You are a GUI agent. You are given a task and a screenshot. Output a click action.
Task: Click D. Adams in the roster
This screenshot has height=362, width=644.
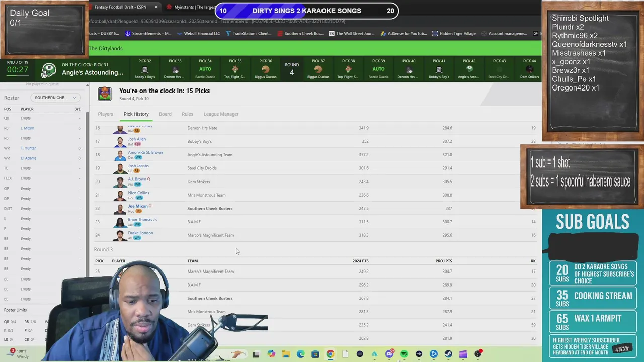coord(28,158)
